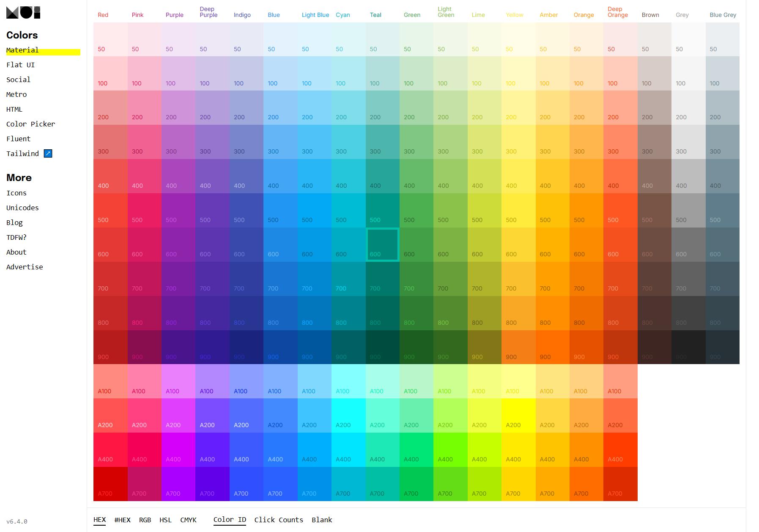Pick the Green 800 swatch
The width and height of the screenshot is (759, 532).
(x=416, y=313)
